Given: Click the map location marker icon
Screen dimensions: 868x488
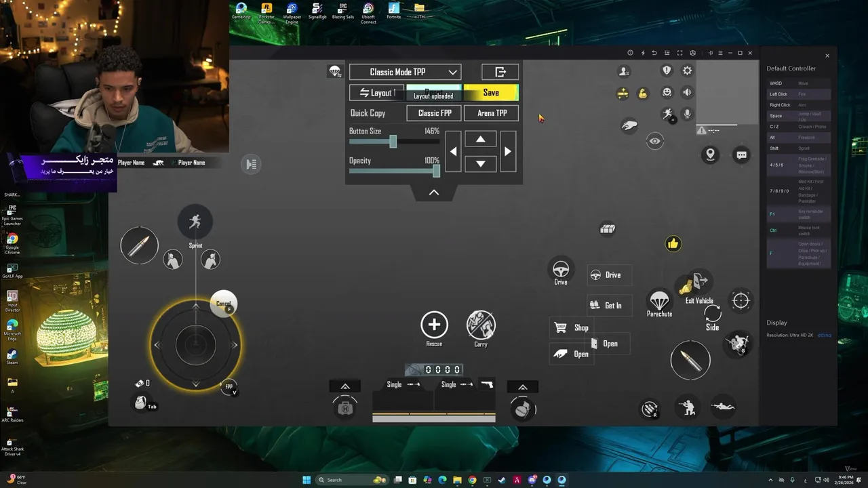Looking at the screenshot, I should (710, 155).
